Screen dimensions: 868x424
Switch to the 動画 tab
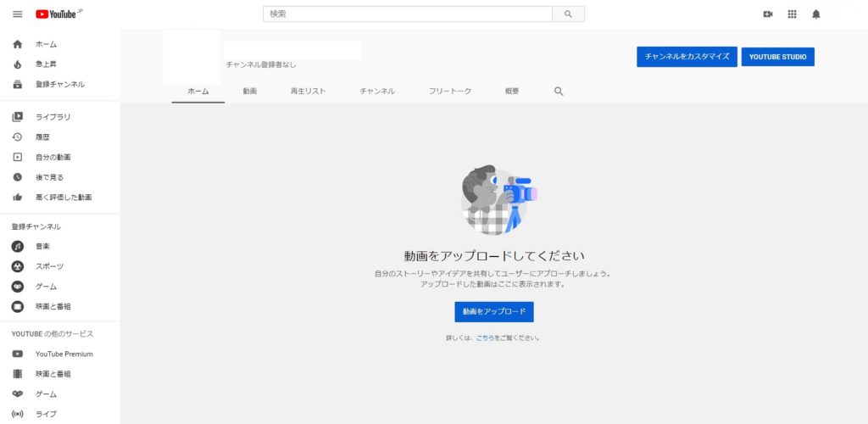(250, 92)
